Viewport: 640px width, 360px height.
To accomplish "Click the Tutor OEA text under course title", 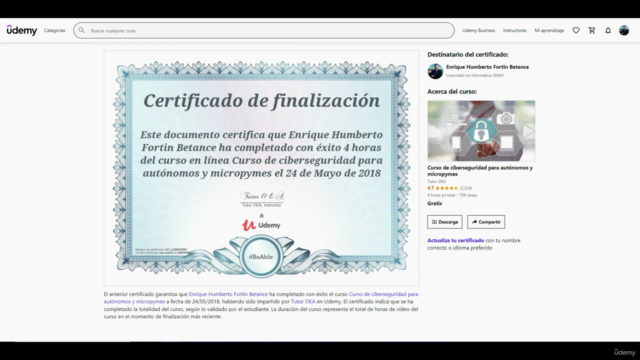I will (x=436, y=182).
